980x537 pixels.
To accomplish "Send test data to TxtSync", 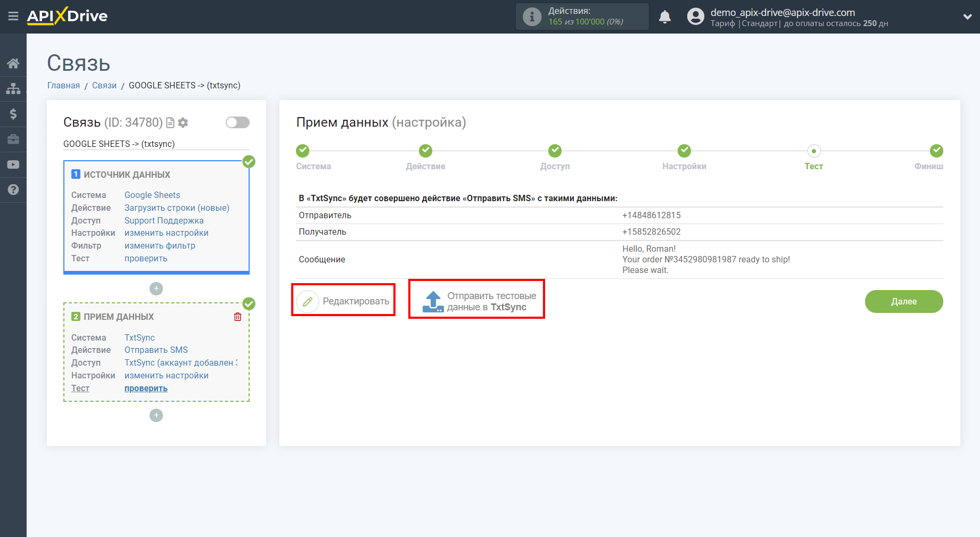I will coord(479,301).
